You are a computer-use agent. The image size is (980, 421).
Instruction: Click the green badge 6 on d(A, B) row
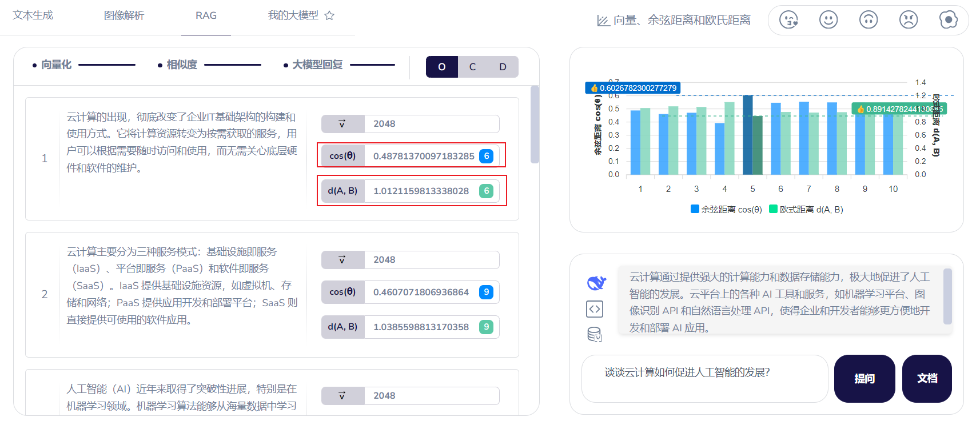[x=486, y=191]
